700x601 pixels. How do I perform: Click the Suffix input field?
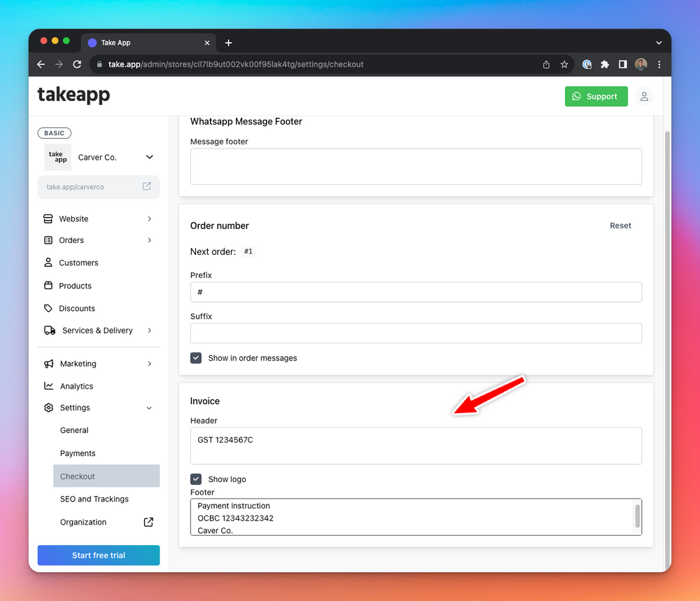point(416,333)
